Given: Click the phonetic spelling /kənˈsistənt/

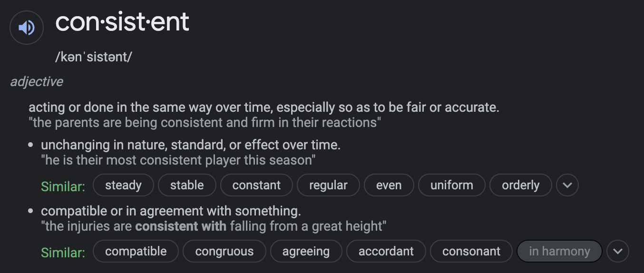Looking at the screenshot, I should click(94, 57).
